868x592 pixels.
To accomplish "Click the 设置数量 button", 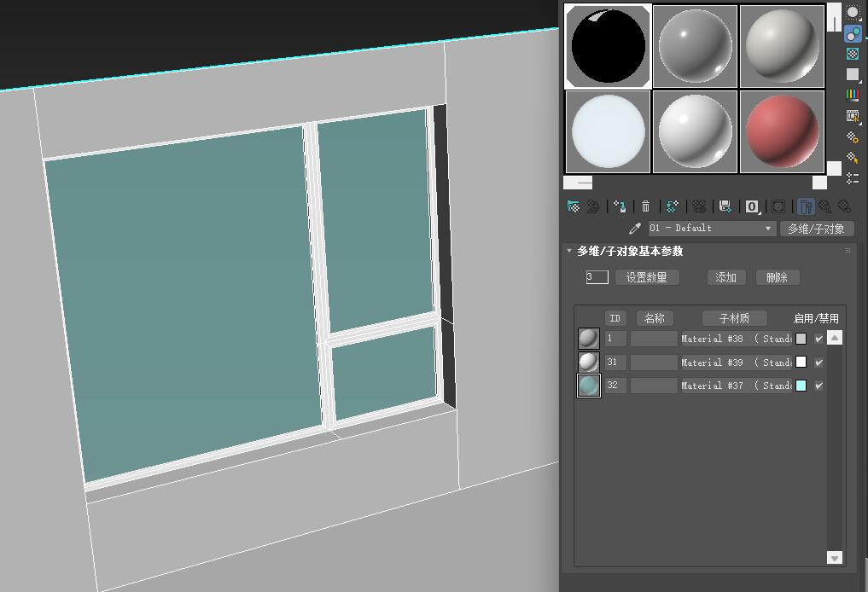I will [x=647, y=277].
